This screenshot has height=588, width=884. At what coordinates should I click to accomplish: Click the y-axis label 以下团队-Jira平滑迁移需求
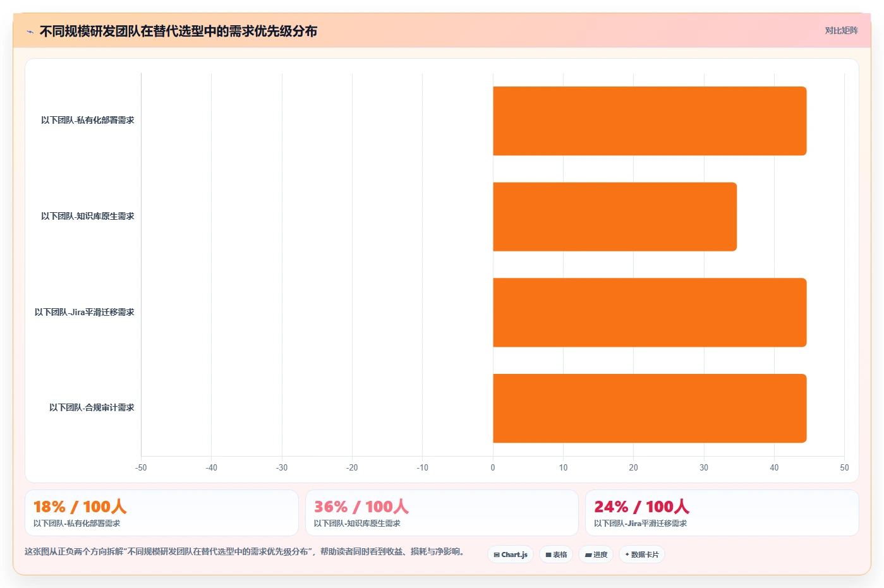pyautogui.click(x=85, y=312)
